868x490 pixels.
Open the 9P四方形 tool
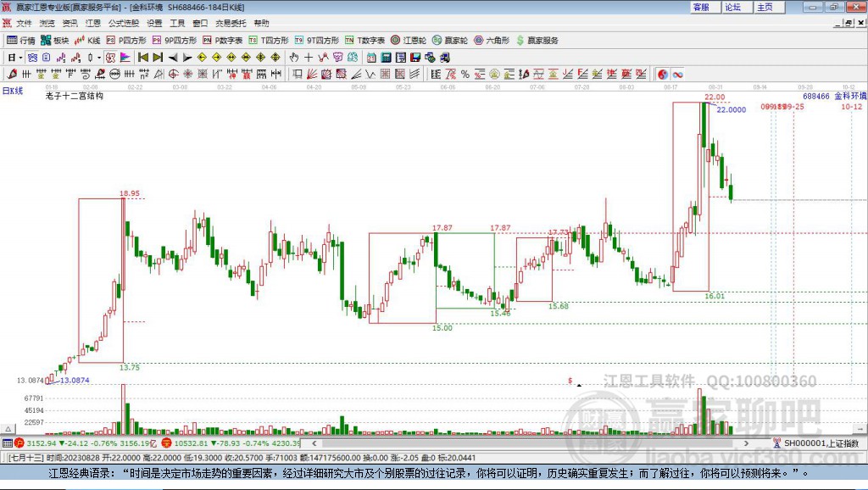point(175,41)
